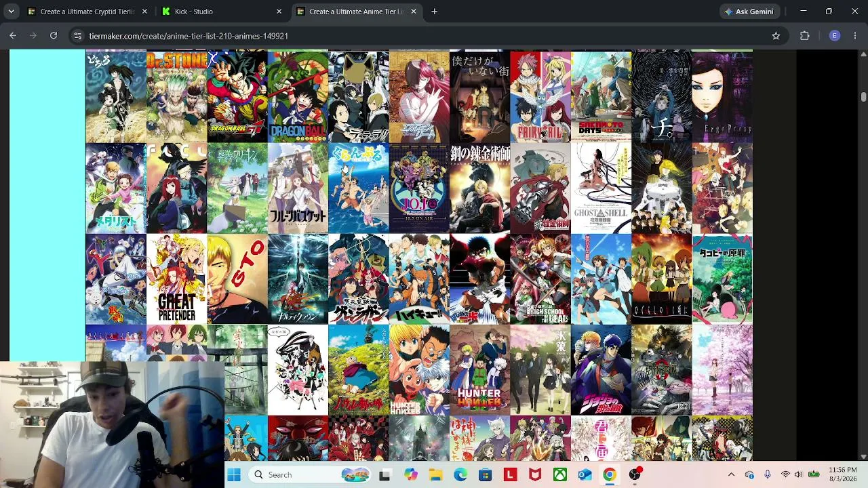This screenshot has height=488, width=868.
Task: Open the volume control in tray
Action: click(x=798, y=475)
